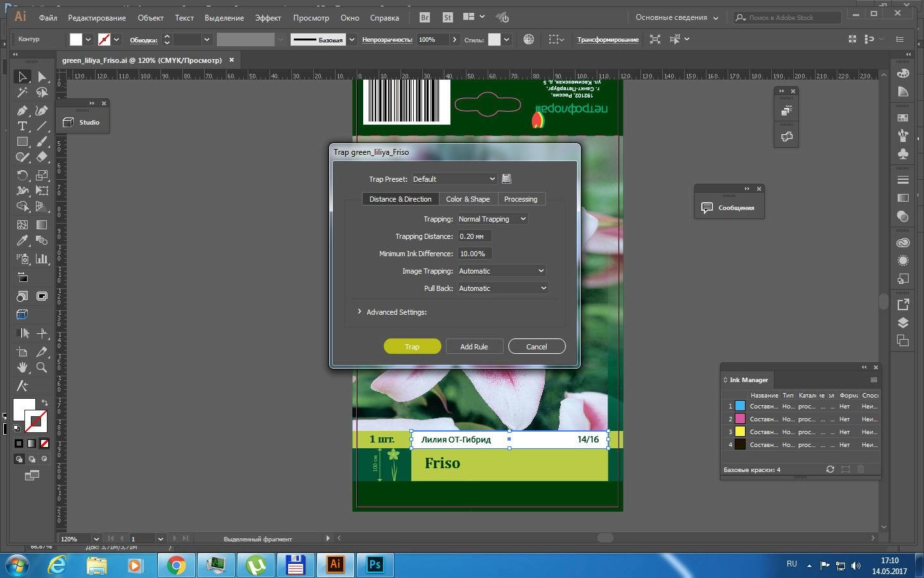Pick the Free Transform tool
This screenshot has width=924, height=578.
(x=42, y=190)
